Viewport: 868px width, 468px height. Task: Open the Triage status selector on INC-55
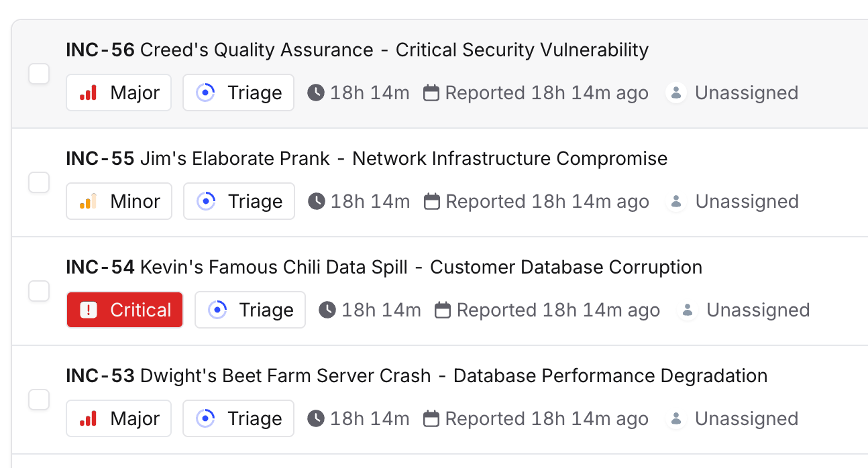(x=239, y=201)
